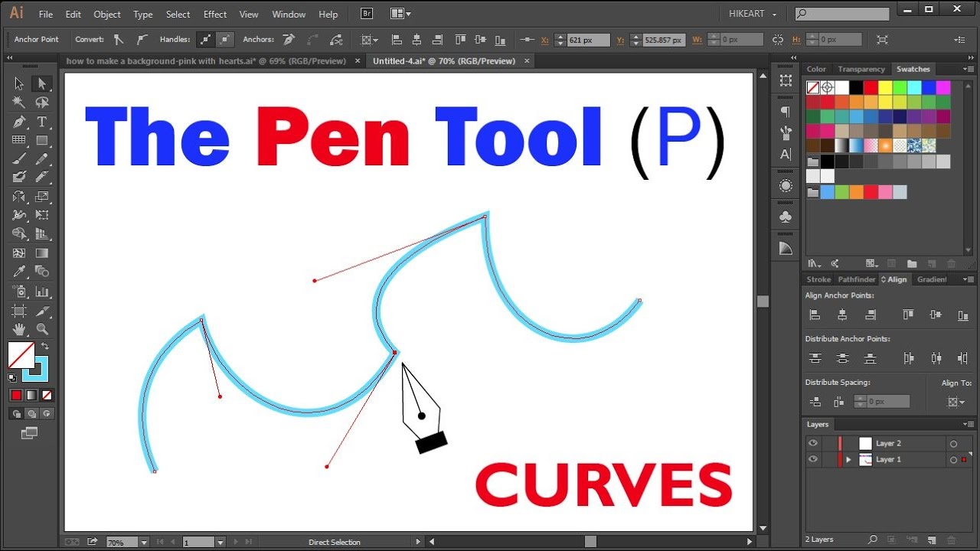
Task: Set None fill mode button
Action: pyautogui.click(x=47, y=395)
